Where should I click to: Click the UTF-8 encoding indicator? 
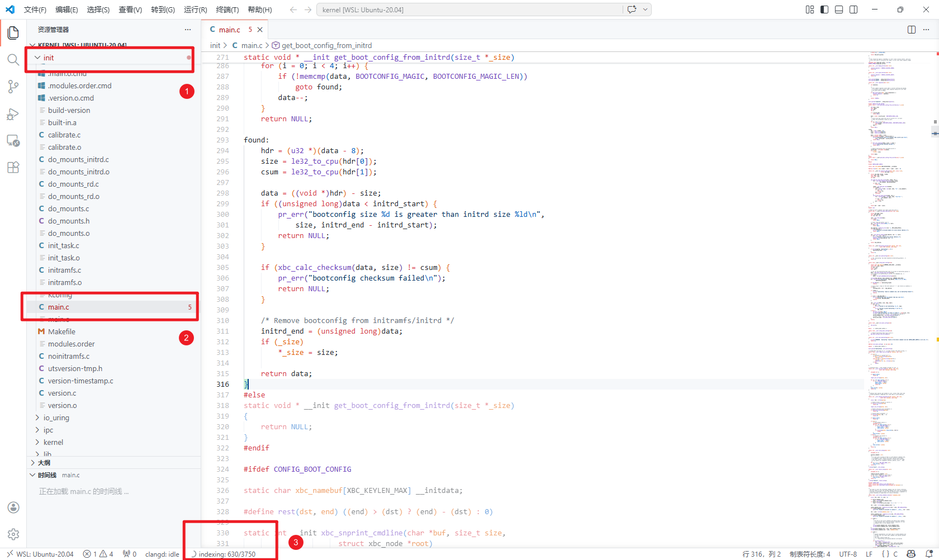848,554
